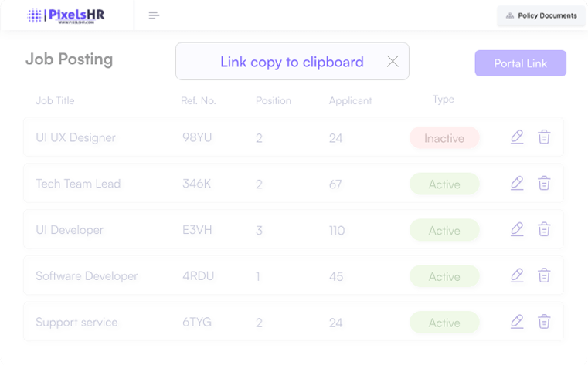Dismiss the Link copy to clipboard notification

pos(393,62)
